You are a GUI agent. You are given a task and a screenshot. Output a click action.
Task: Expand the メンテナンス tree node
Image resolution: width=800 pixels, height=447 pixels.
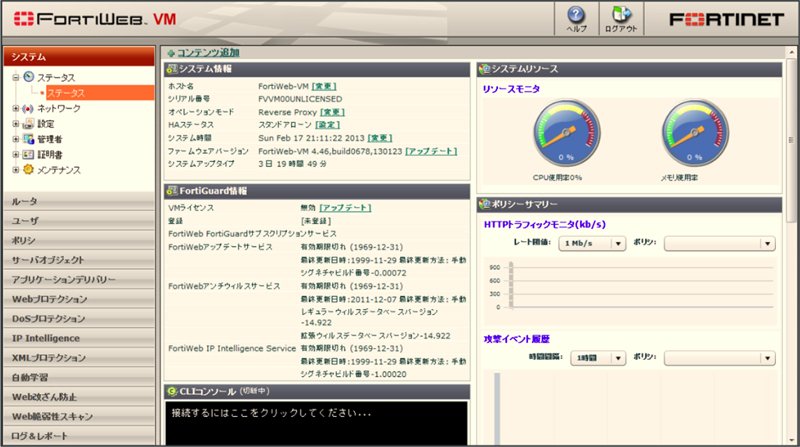pos(16,170)
